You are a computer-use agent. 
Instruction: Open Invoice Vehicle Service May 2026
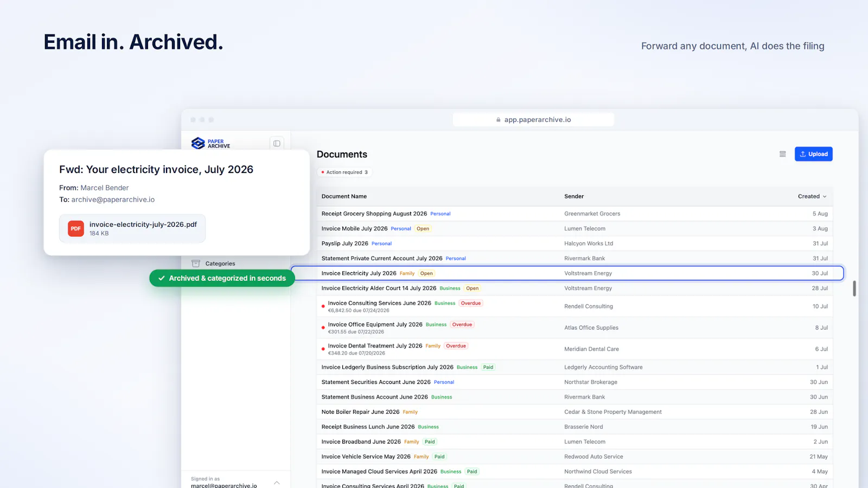(366, 457)
